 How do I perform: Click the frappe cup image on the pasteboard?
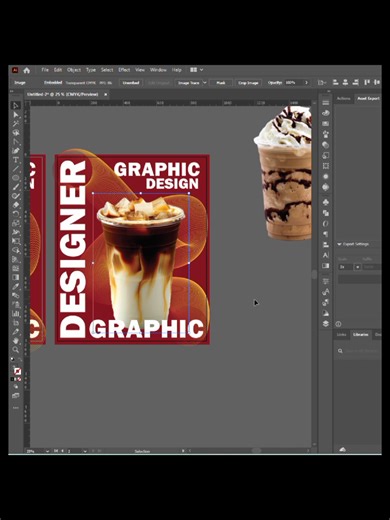pyautogui.click(x=283, y=173)
